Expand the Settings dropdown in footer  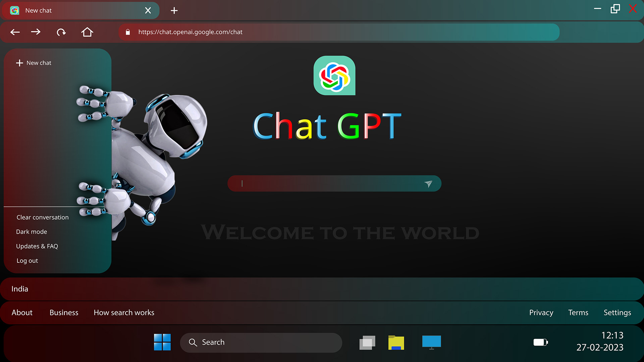pos(618,312)
